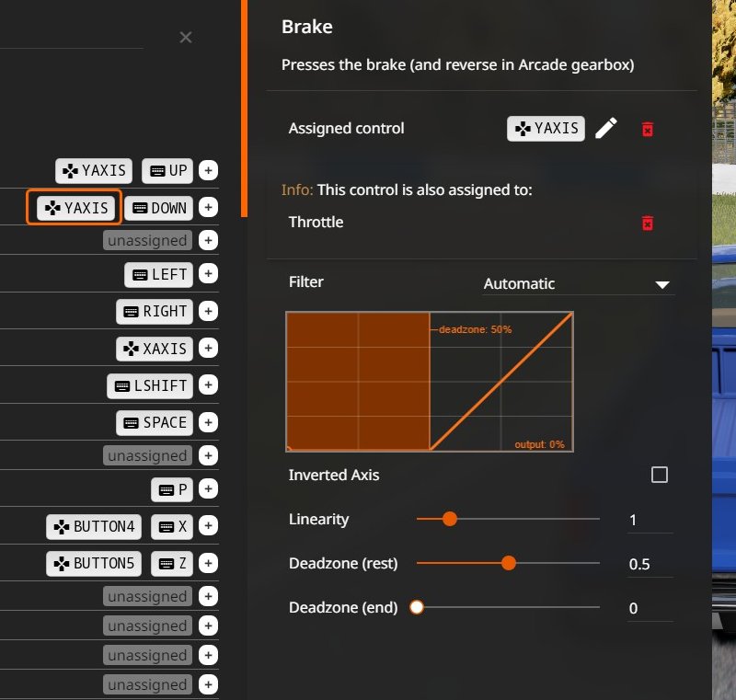Delete the assigned control using the red trash icon
This screenshot has width=736, height=700.
click(x=648, y=129)
